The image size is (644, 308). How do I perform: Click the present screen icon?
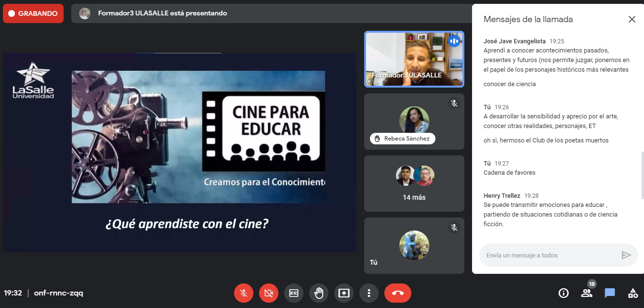[344, 293]
